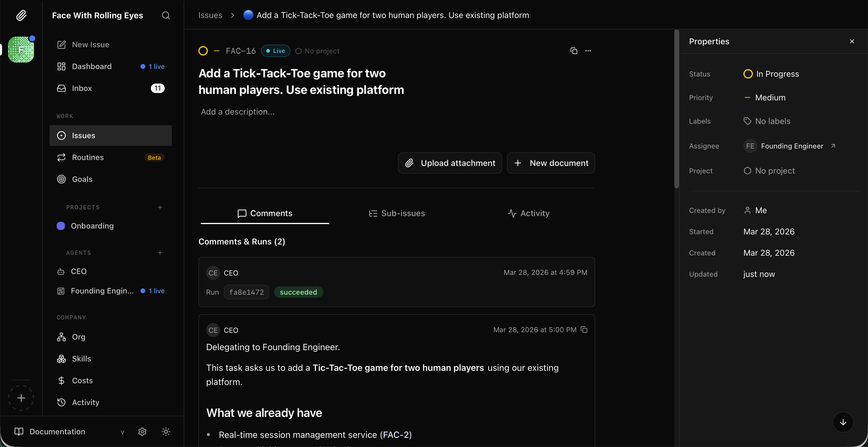Open the search in the sidebar
This screenshot has height=447, width=868.
point(165,15)
